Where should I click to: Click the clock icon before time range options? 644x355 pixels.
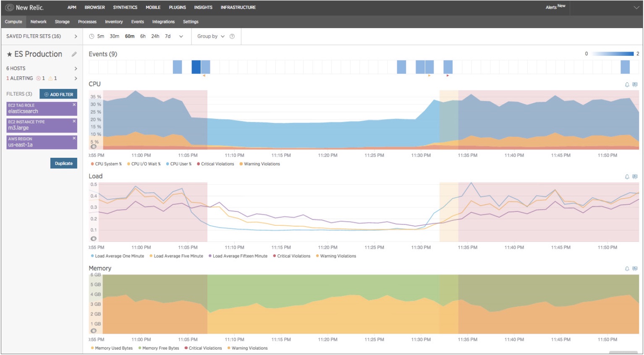[92, 37]
